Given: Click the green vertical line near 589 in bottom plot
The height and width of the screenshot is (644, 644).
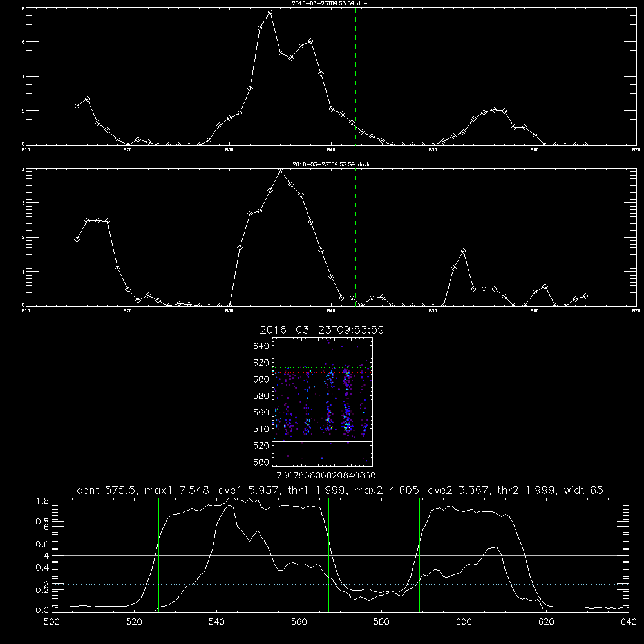Looking at the screenshot, I should coord(419,554).
